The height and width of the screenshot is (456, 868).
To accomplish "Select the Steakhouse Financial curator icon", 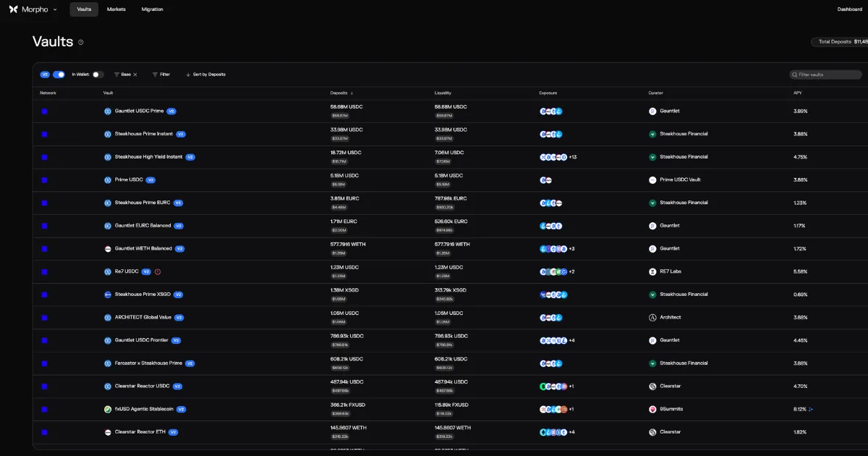I will click(x=652, y=134).
